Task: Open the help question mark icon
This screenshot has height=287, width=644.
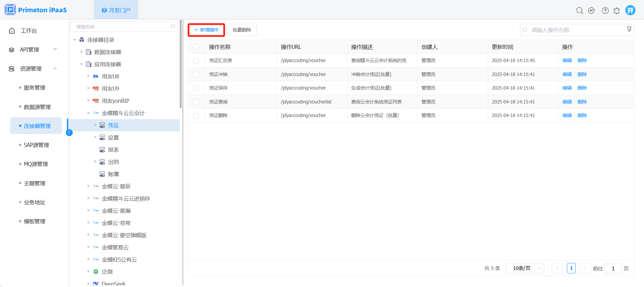Action: click(605, 11)
